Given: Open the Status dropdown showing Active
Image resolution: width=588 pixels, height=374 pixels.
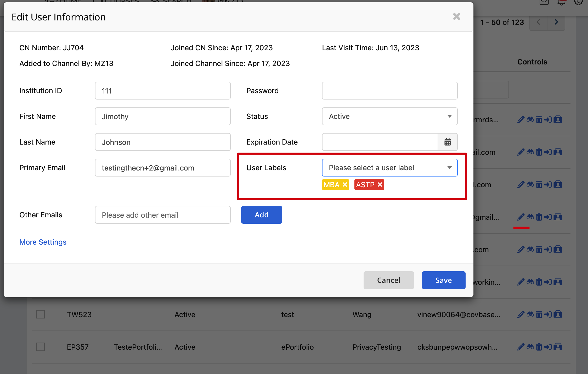Looking at the screenshot, I should pyautogui.click(x=389, y=116).
